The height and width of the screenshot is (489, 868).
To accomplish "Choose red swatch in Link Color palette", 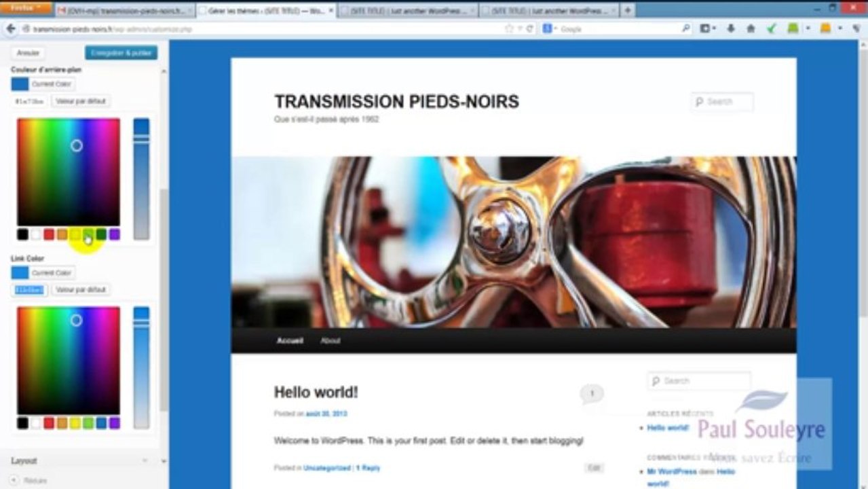I will pyautogui.click(x=49, y=423).
